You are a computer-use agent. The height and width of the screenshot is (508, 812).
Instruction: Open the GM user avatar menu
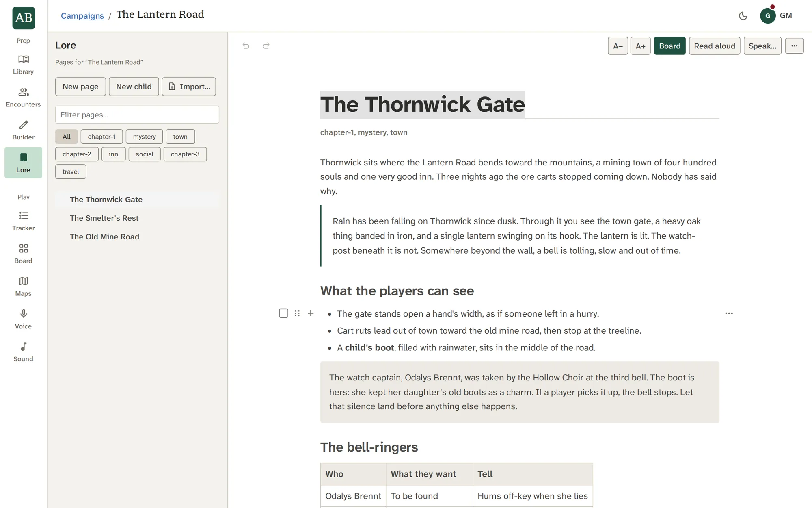776,16
